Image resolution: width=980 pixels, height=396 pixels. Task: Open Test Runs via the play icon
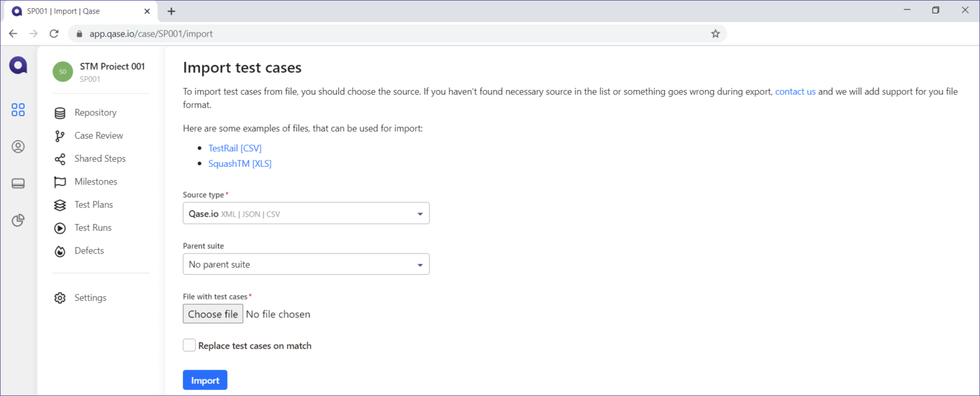[59, 227]
